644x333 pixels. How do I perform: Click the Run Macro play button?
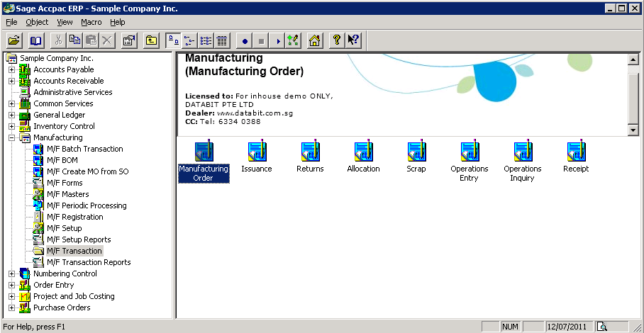coord(277,40)
